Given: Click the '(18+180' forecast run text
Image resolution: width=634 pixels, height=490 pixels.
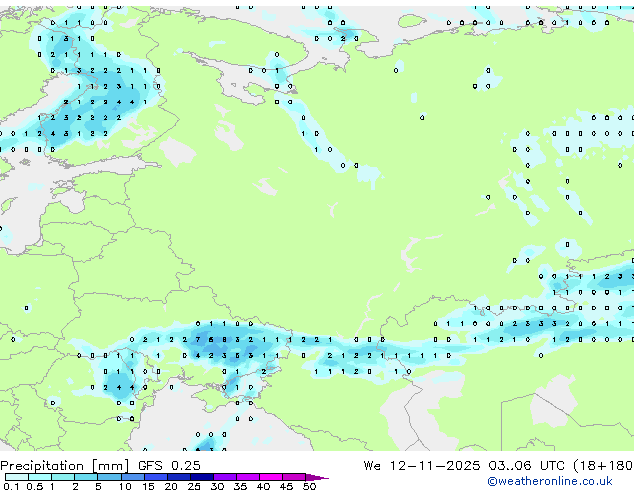Looking at the screenshot, I should click(x=603, y=466).
